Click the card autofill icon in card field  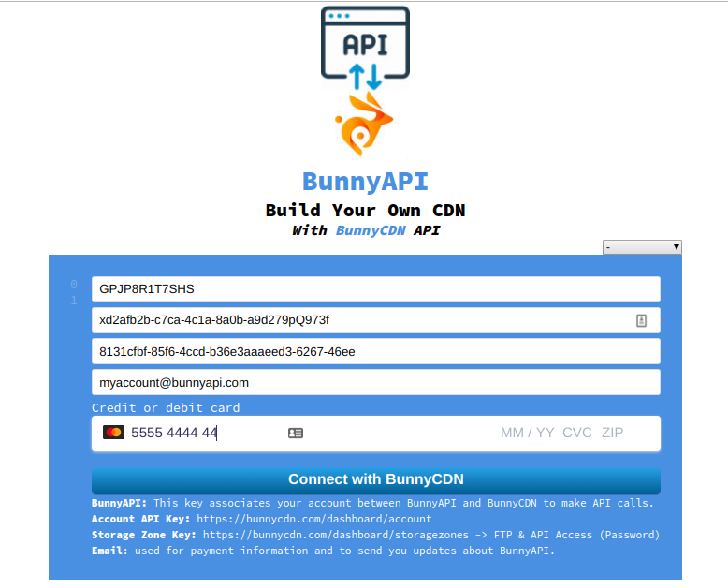click(296, 433)
